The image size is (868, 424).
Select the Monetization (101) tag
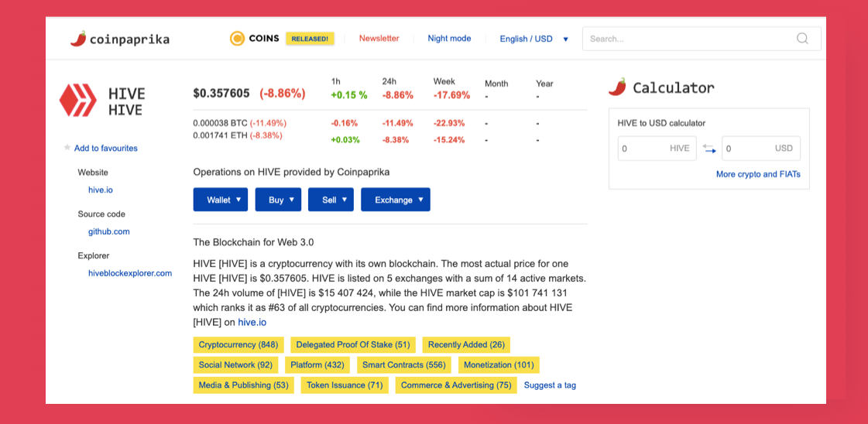coord(499,365)
